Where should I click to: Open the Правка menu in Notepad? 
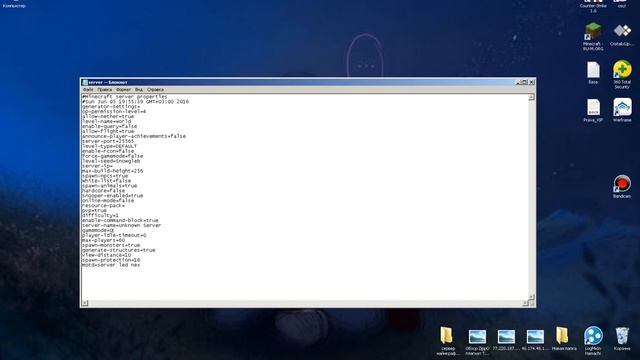(x=104, y=89)
